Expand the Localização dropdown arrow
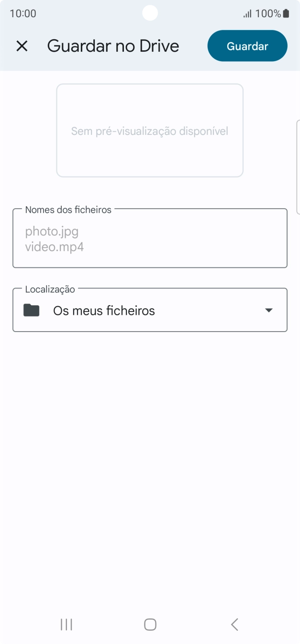Screen dimensions: 300x644 click(269, 311)
